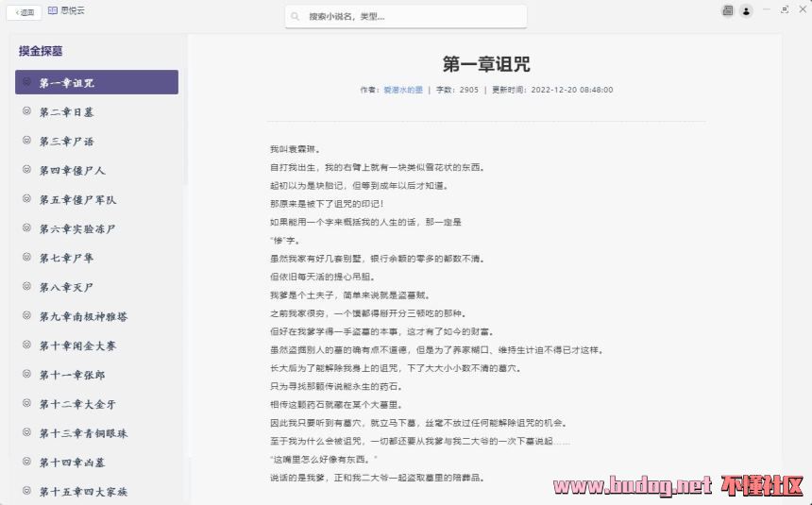The height and width of the screenshot is (505, 812).
Task: Click the line 那原来是被下了诅咒的印记!
Action: click(327, 204)
